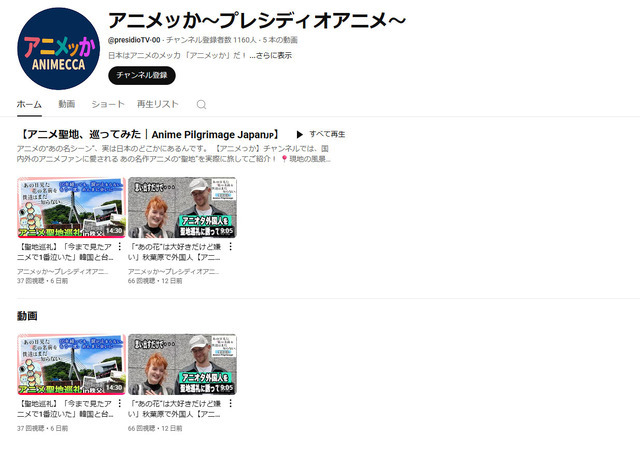Open options menu for first playlist video 【聖地巡礼】

120,246
